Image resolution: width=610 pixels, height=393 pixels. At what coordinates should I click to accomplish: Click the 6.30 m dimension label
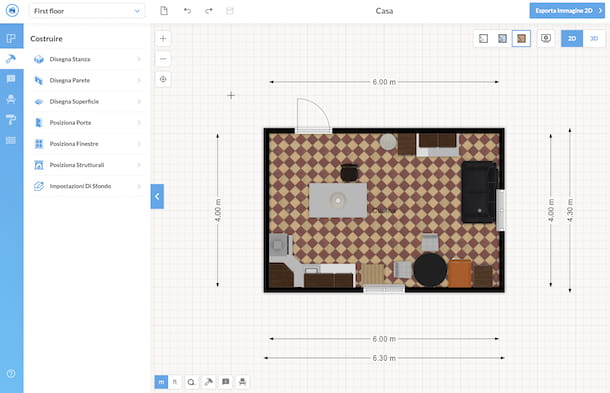point(384,358)
